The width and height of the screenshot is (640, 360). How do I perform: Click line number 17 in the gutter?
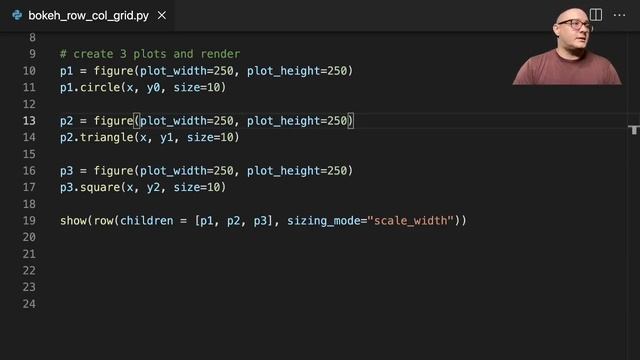tap(29, 187)
